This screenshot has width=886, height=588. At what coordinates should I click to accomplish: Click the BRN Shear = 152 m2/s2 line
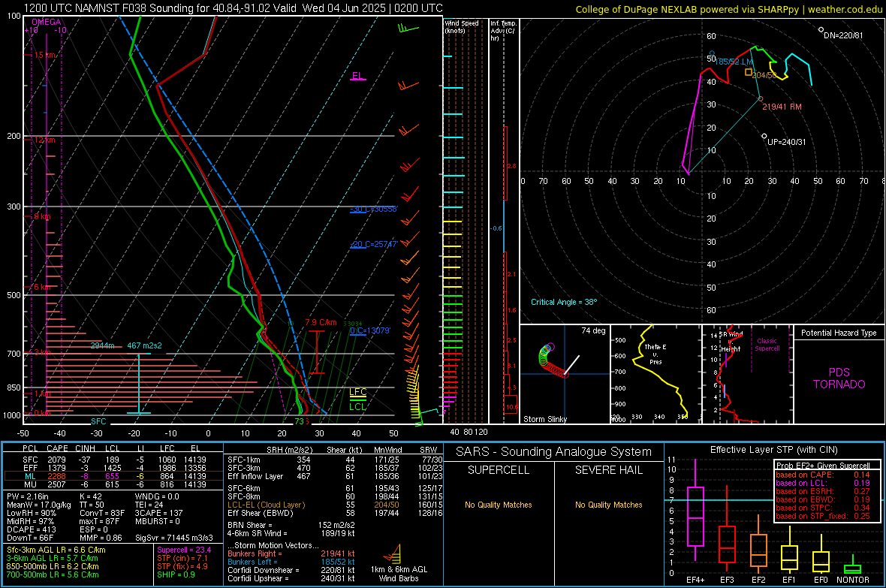point(291,525)
